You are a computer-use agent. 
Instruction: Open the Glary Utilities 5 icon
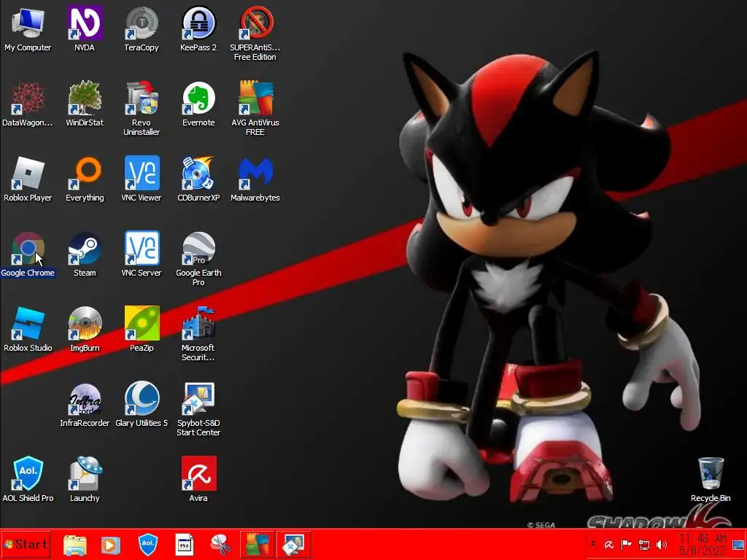142,405
